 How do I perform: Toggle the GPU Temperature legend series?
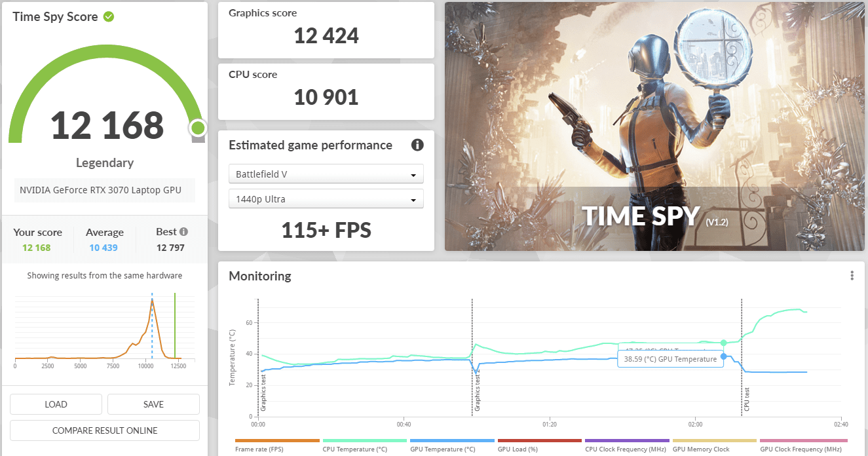pos(452,446)
